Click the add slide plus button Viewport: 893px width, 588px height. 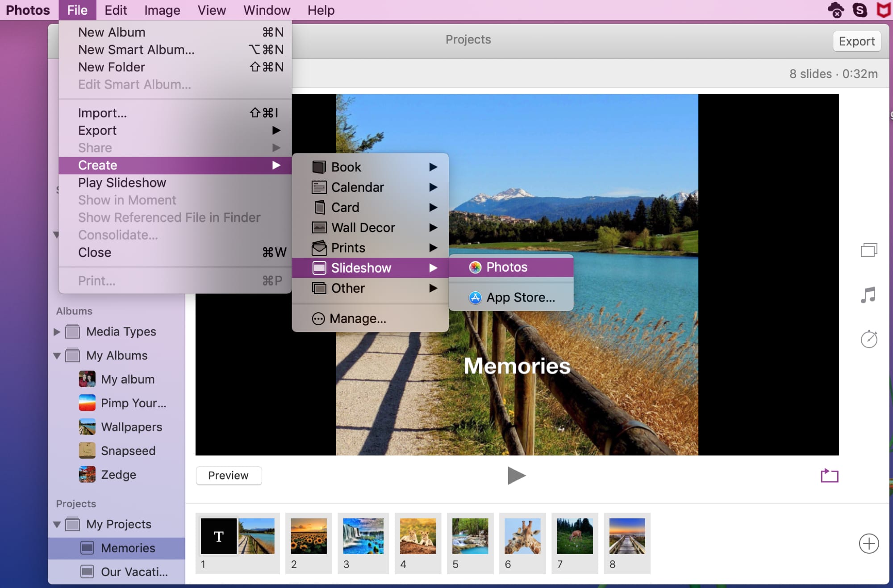(869, 543)
